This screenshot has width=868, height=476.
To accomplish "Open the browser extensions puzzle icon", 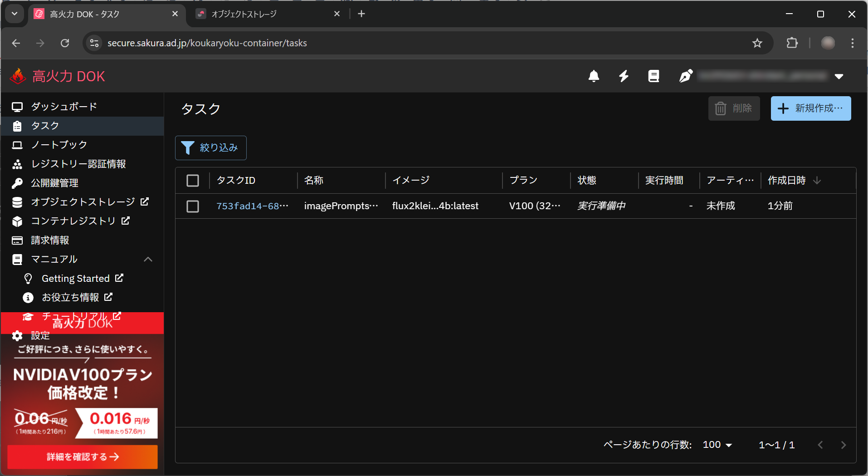I will [792, 43].
